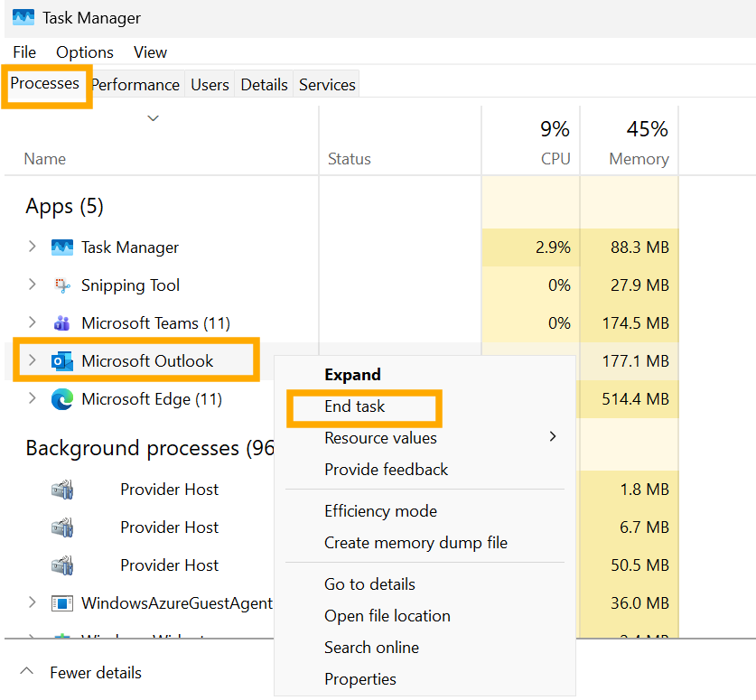Click the Task Manager title bar icon

[23, 17]
